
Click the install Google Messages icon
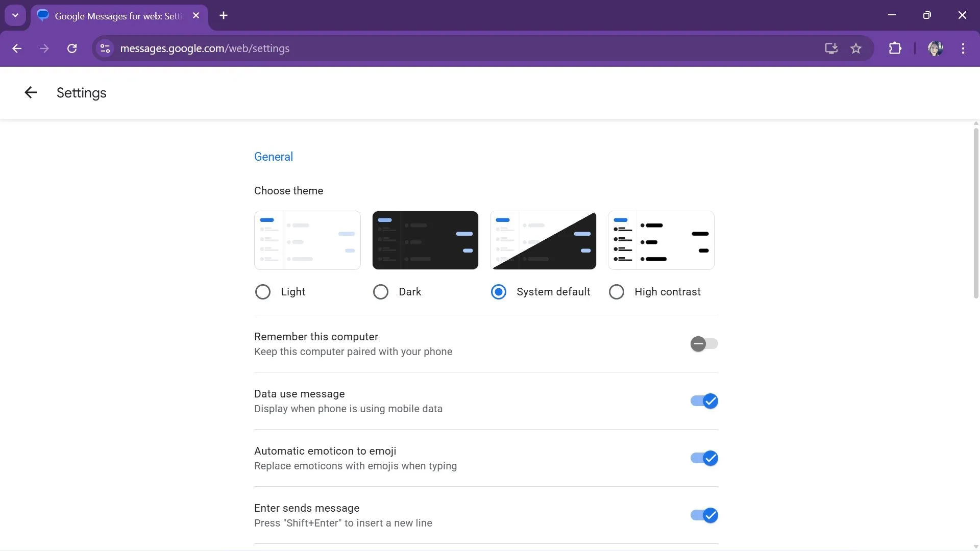point(831,48)
